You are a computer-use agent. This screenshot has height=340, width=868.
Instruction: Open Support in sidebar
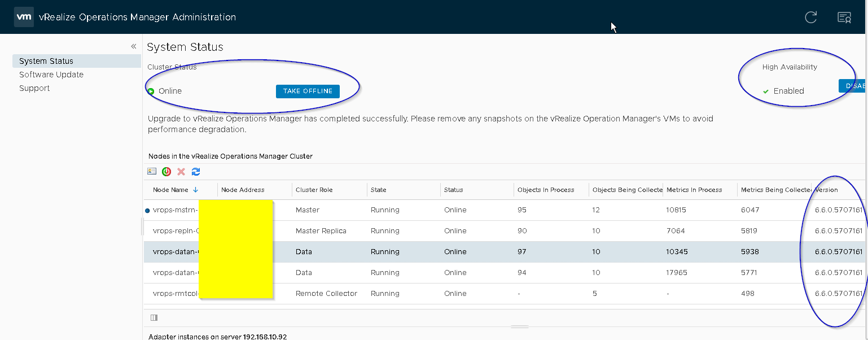pos(34,88)
